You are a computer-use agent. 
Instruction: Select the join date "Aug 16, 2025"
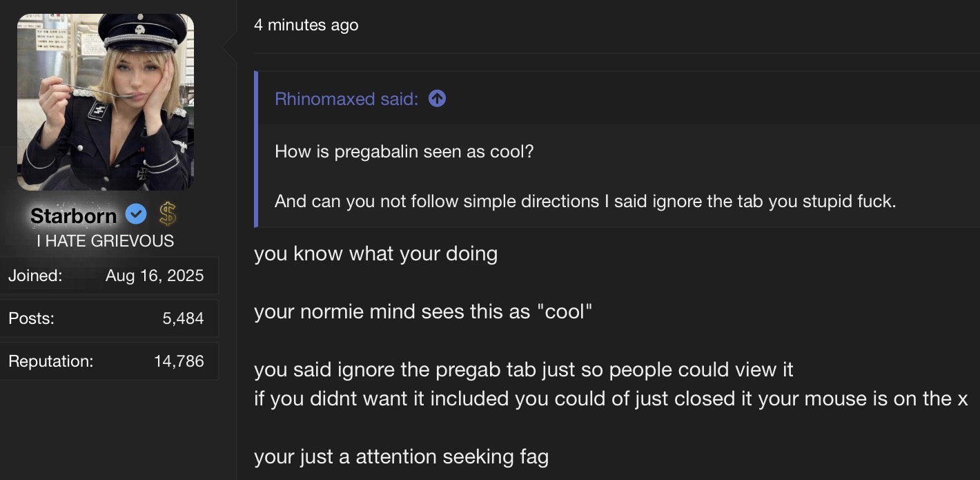pos(155,276)
